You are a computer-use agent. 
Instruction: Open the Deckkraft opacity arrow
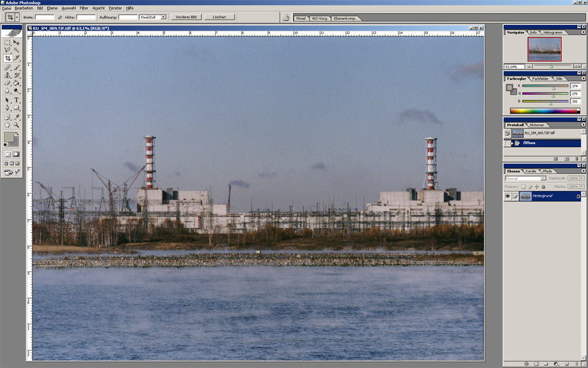[x=582, y=178]
